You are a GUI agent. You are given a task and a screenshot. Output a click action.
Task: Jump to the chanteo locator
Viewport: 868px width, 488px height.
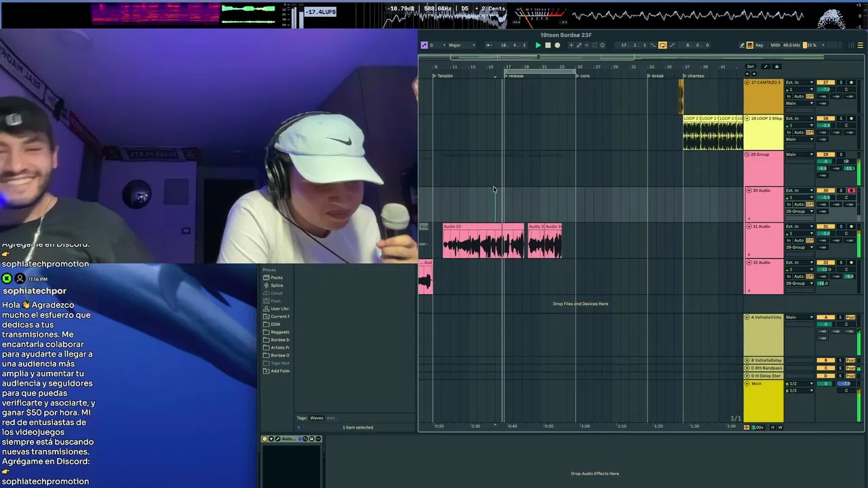coord(694,76)
